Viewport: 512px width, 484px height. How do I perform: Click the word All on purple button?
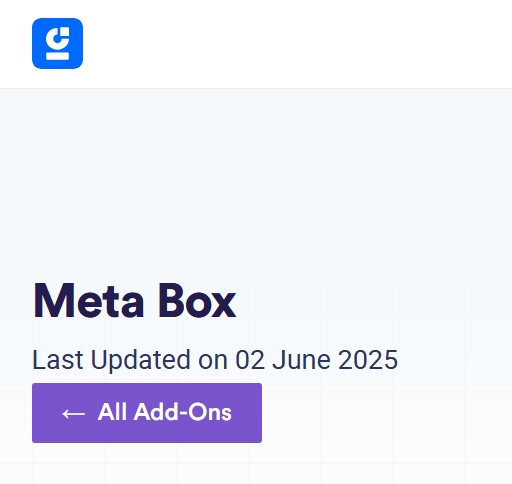coord(112,412)
